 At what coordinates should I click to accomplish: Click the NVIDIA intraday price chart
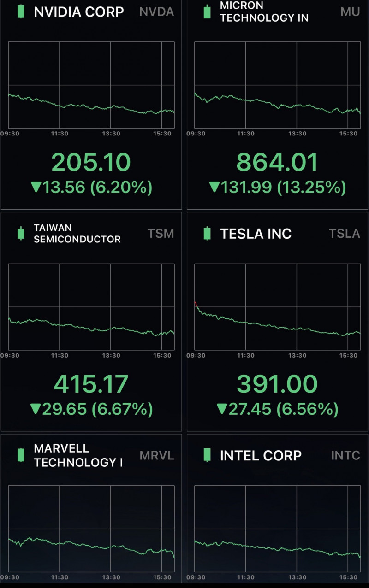tap(91, 85)
